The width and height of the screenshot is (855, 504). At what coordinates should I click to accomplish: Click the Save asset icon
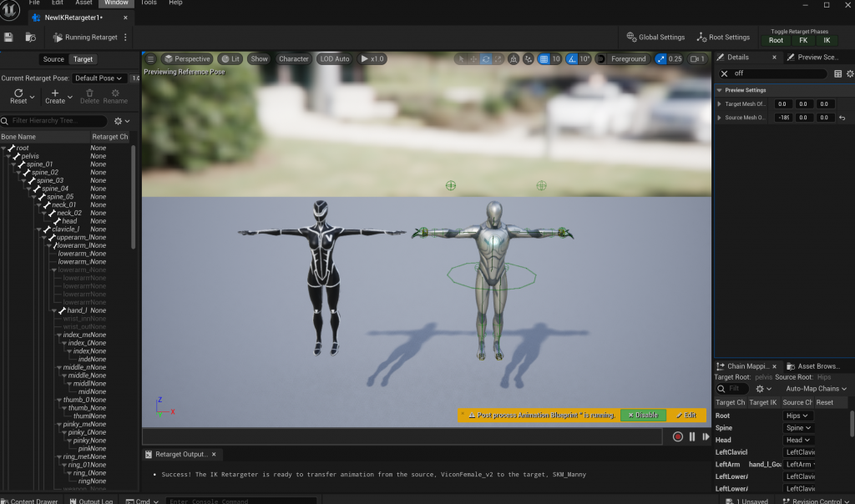pos(8,37)
